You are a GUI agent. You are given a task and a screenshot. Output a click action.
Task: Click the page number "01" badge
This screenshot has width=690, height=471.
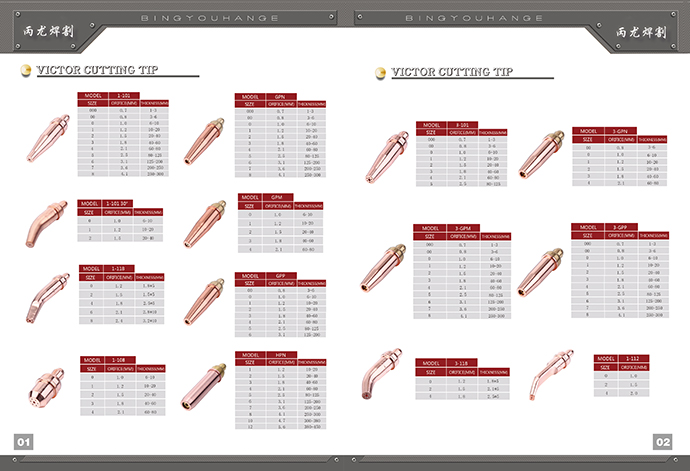pyautogui.click(x=24, y=442)
